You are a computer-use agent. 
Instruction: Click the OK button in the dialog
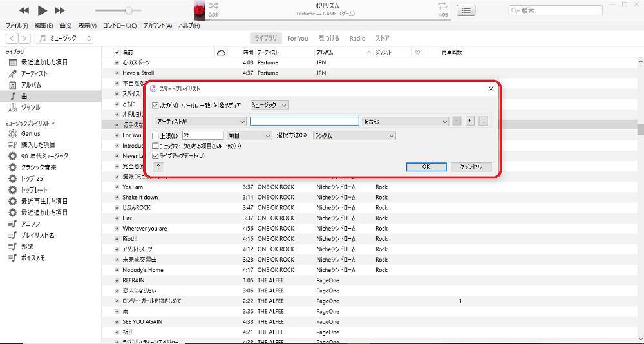[x=426, y=167]
